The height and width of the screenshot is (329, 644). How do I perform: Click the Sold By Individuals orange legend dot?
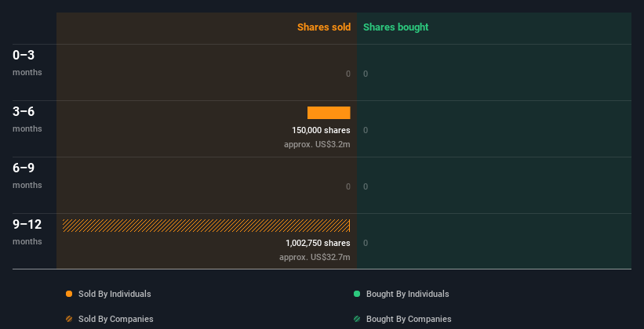coord(69,294)
